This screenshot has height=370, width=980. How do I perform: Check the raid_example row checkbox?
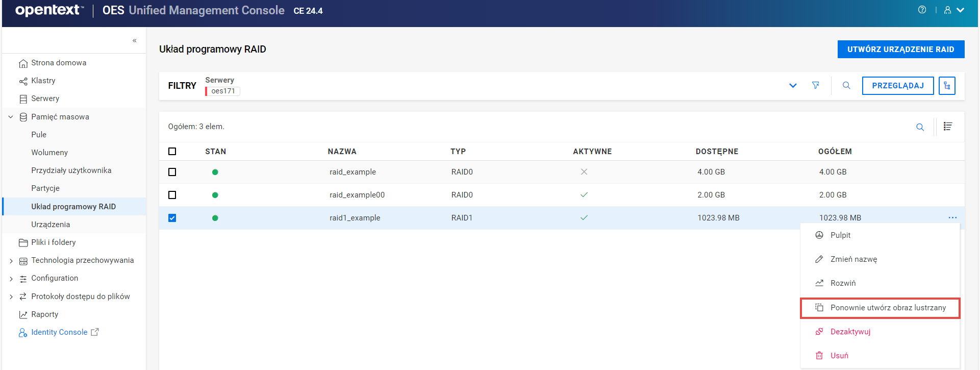[172, 172]
